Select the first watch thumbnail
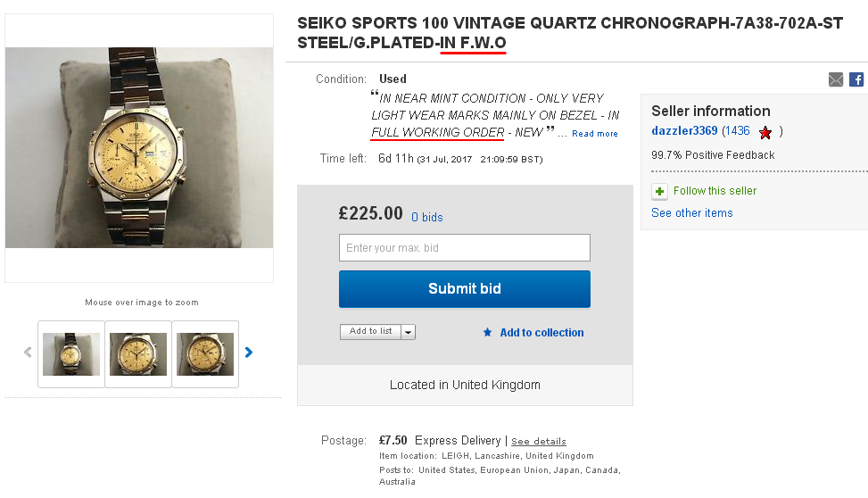 coord(71,353)
